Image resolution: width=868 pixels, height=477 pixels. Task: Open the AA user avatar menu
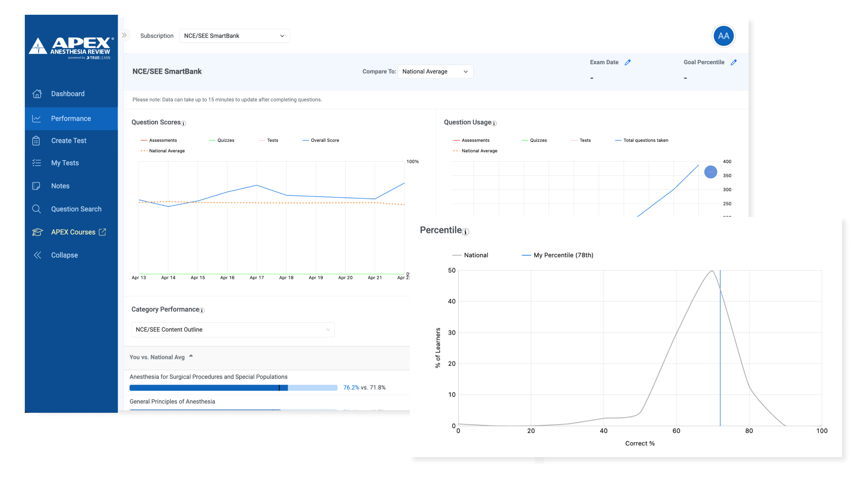click(x=723, y=36)
